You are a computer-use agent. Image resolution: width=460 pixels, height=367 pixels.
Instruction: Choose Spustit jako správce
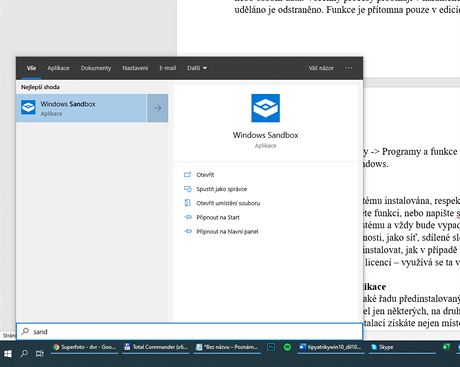point(222,189)
